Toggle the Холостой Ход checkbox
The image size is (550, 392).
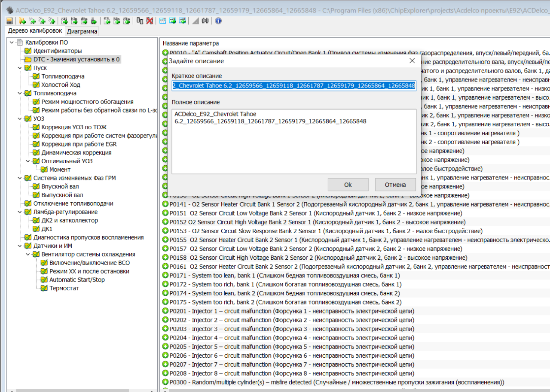pos(36,85)
